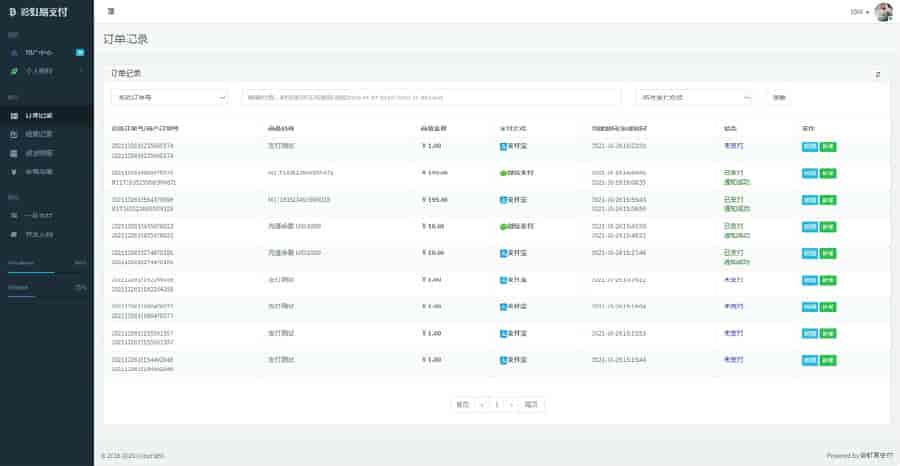Image resolution: width=900 pixels, height=466 pixels.
Task: Click the blue action button in first row
Action: (809, 146)
